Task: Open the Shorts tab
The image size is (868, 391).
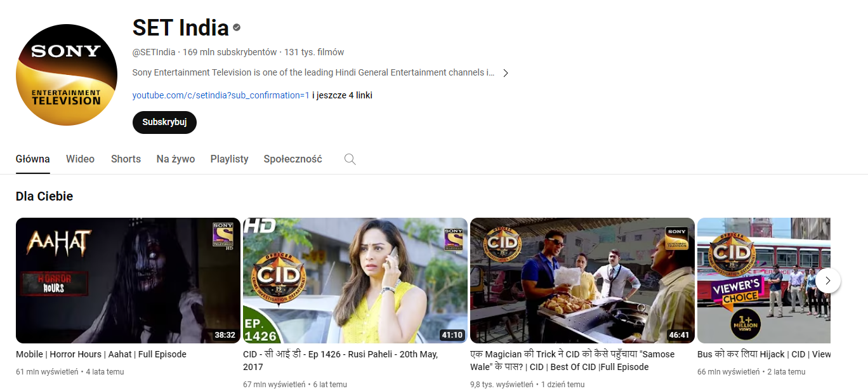Action: 126,159
